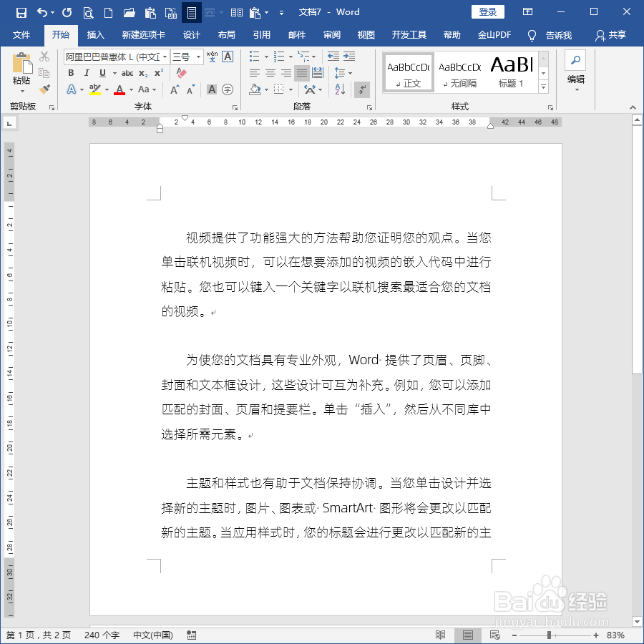Apply subscript formatting
Screen dimensions: 644x644
[141, 73]
